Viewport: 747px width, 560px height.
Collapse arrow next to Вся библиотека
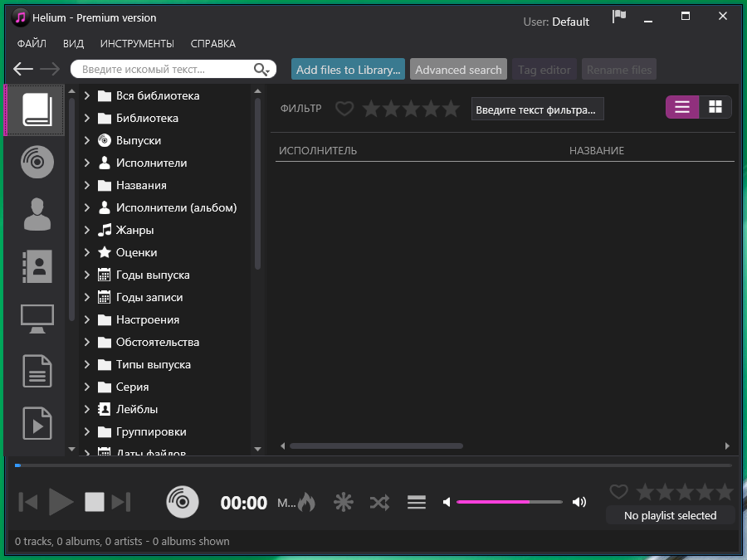tap(85, 95)
